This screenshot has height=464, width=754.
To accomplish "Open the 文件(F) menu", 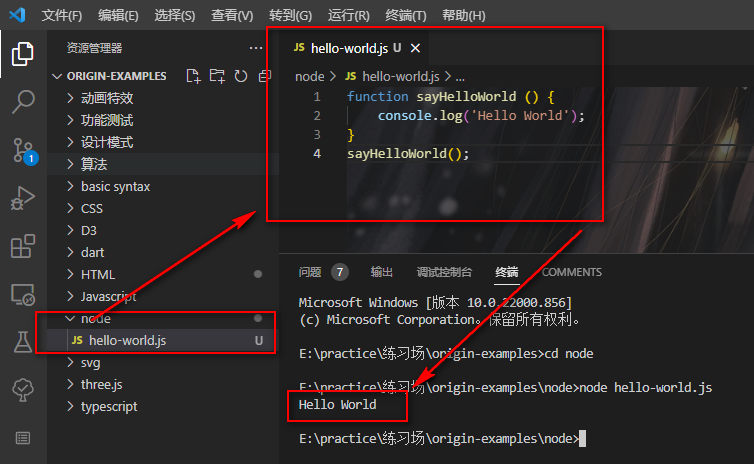I will pyautogui.click(x=62, y=15).
